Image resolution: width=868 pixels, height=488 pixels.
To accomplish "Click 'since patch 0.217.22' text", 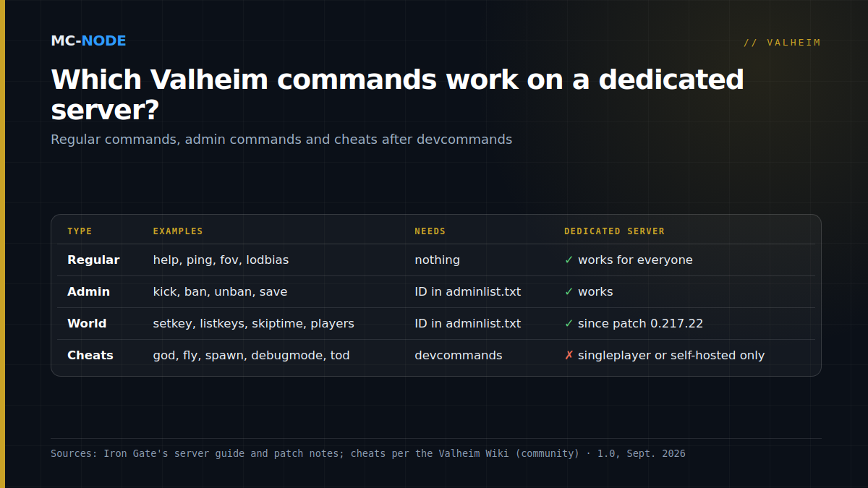I will pos(640,323).
